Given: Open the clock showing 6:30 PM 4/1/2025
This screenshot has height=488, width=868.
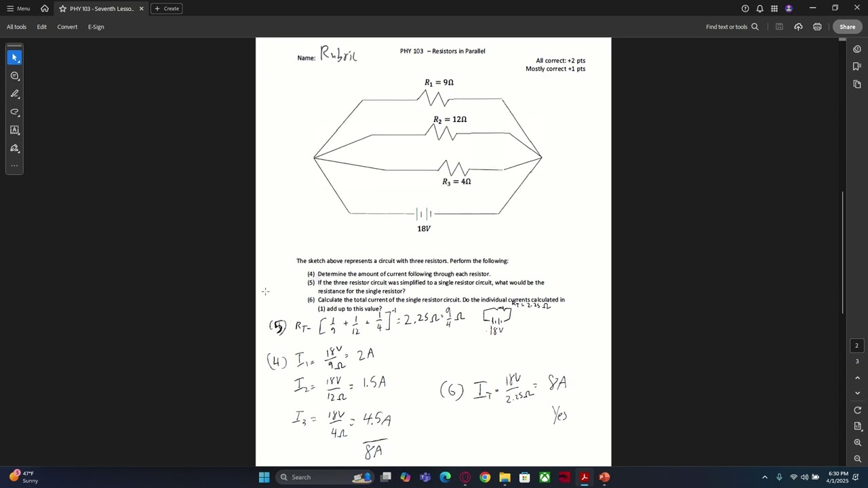Looking at the screenshot, I should coord(838,477).
